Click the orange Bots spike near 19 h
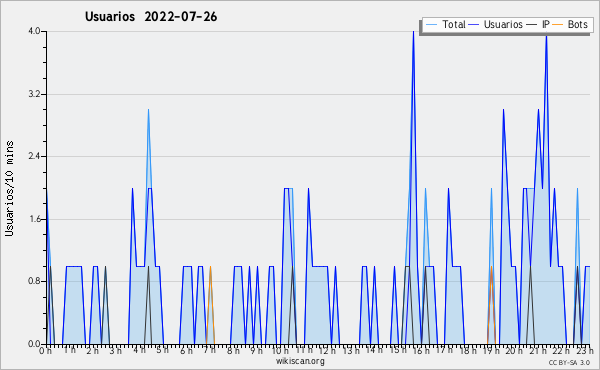Image resolution: width=600 pixels, height=370 pixels. 491,305
